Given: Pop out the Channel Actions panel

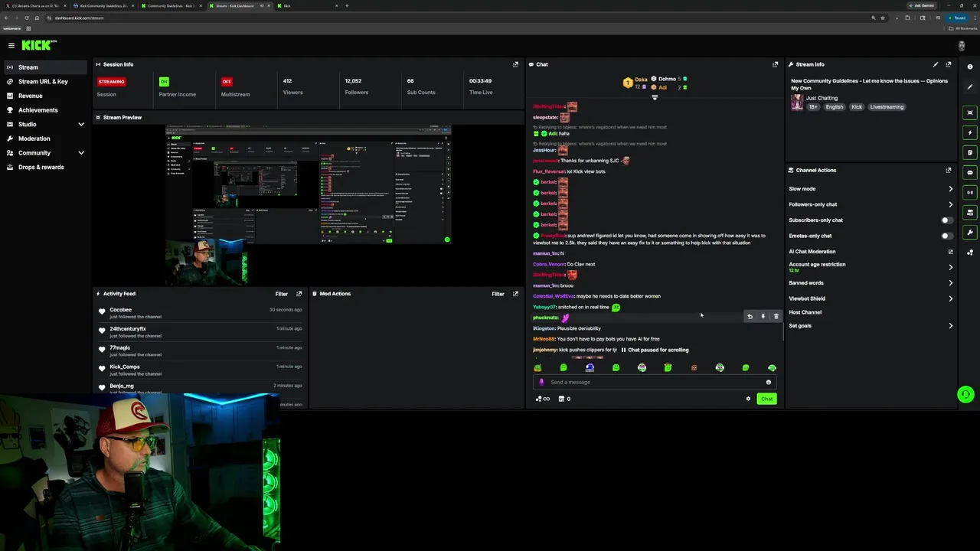Looking at the screenshot, I should tap(949, 170).
